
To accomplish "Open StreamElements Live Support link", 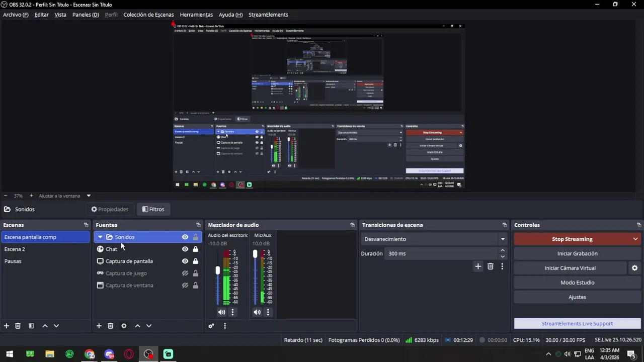I will click(577, 324).
